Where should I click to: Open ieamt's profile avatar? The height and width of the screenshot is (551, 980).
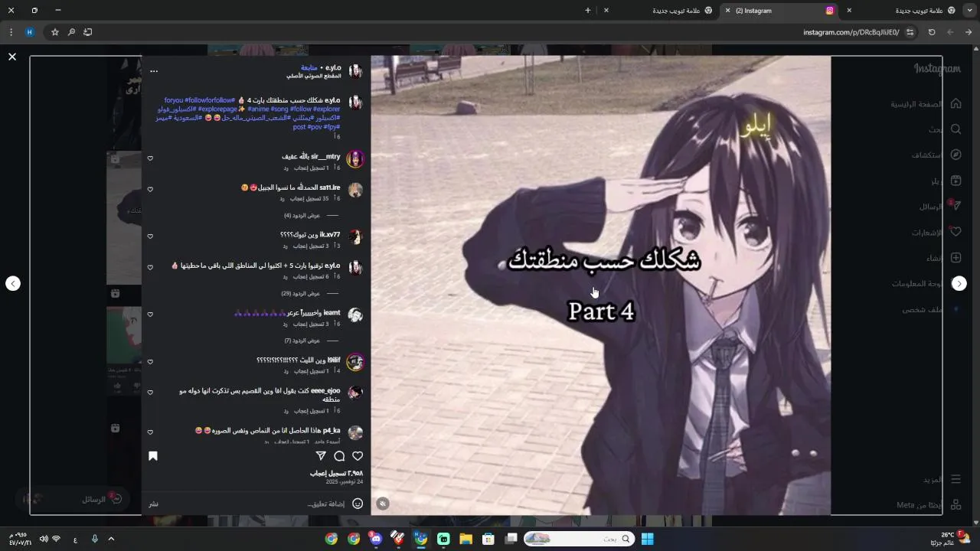355,315
